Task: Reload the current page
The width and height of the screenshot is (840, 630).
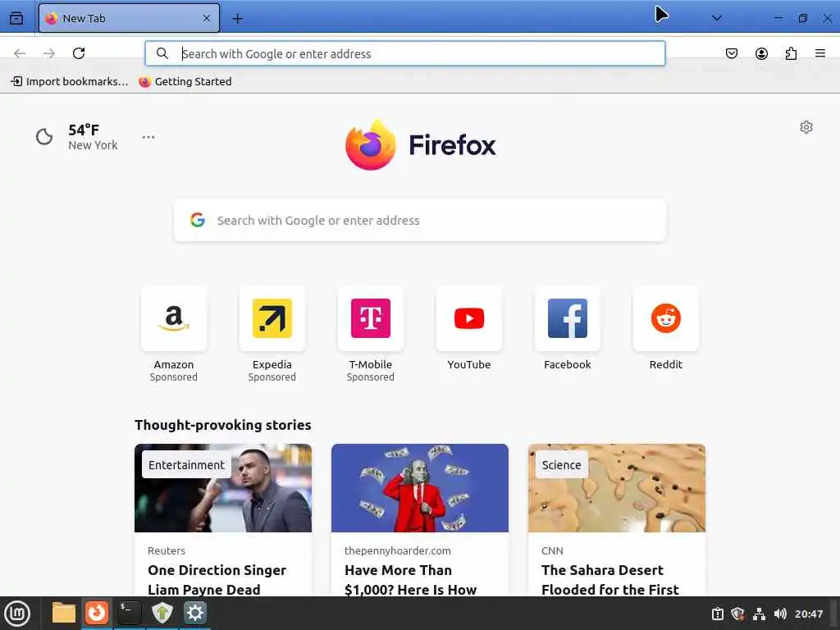Action: click(x=79, y=53)
